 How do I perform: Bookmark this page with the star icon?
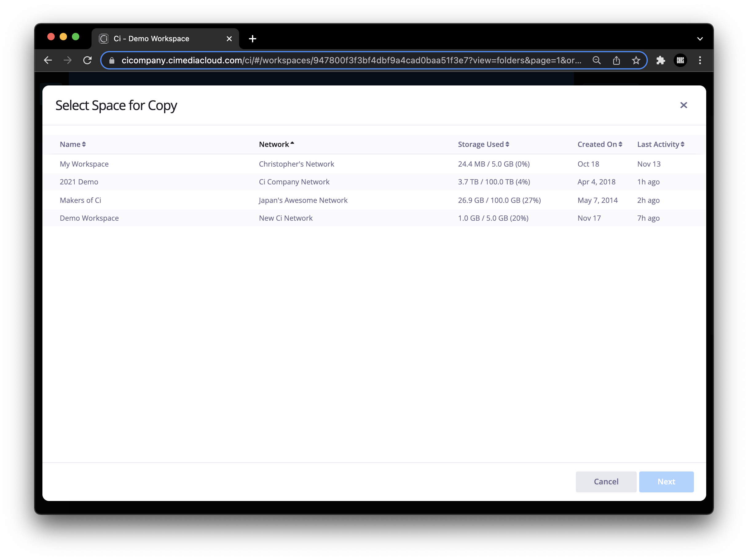[x=636, y=60]
